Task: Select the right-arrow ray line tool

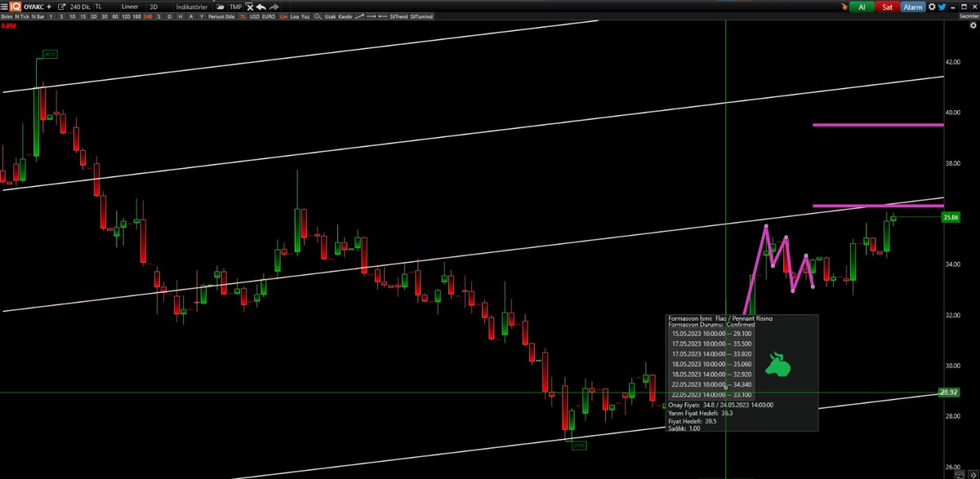Action: click(x=372, y=16)
